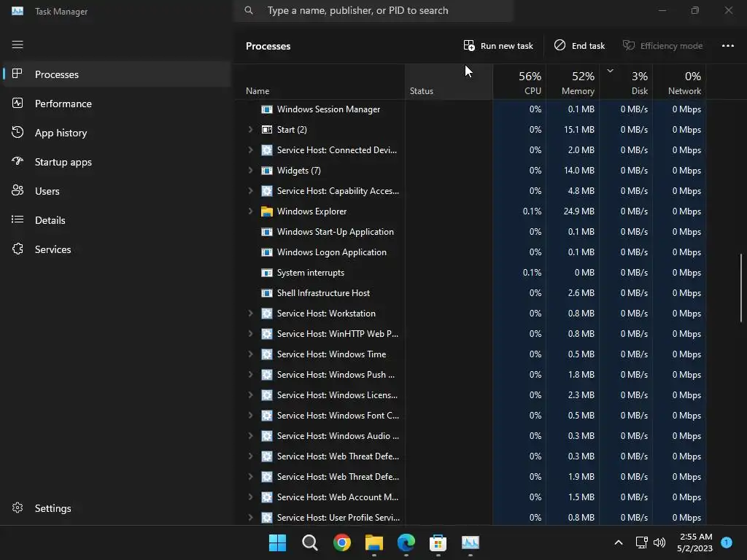747x560 pixels.
Task: Click the Performance sidebar icon
Action: (x=18, y=103)
